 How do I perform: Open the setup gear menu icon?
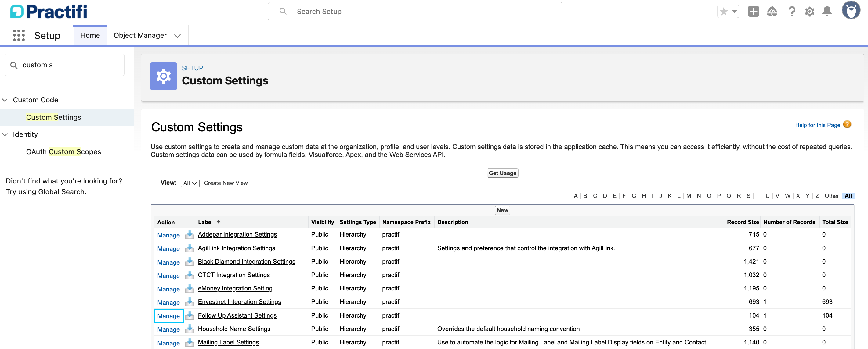pos(809,12)
